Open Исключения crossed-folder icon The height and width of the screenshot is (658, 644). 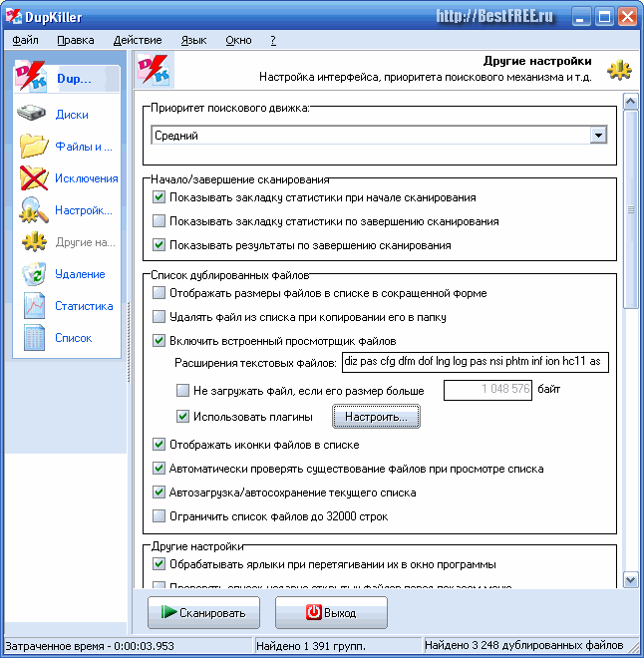pyautogui.click(x=34, y=177)
